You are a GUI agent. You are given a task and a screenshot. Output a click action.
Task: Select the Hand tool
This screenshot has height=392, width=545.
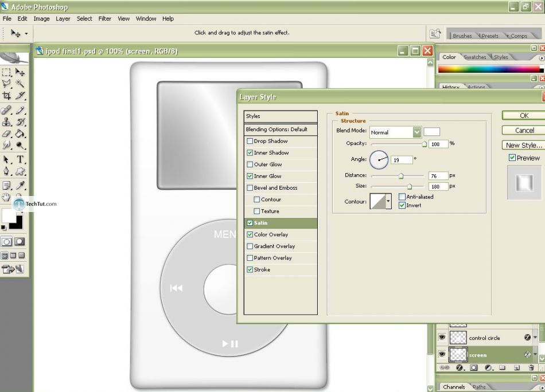point(6,197)
